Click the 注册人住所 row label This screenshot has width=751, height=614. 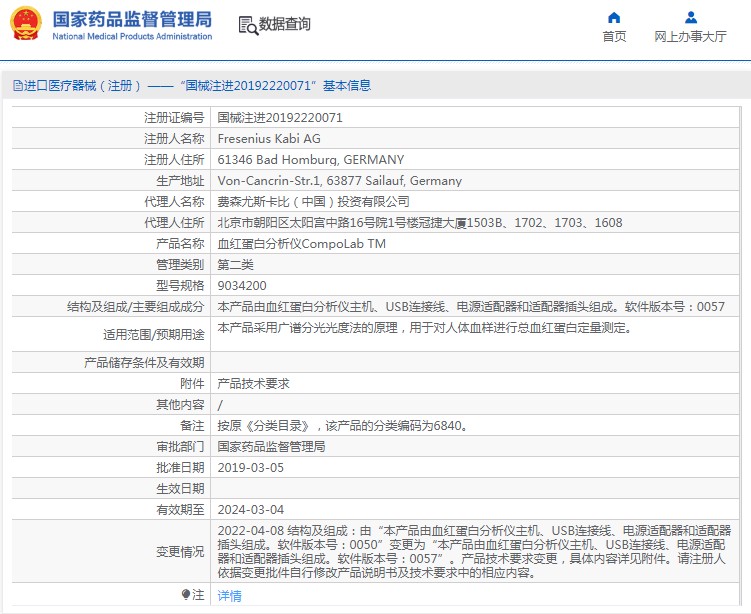[x=174, y=160]
